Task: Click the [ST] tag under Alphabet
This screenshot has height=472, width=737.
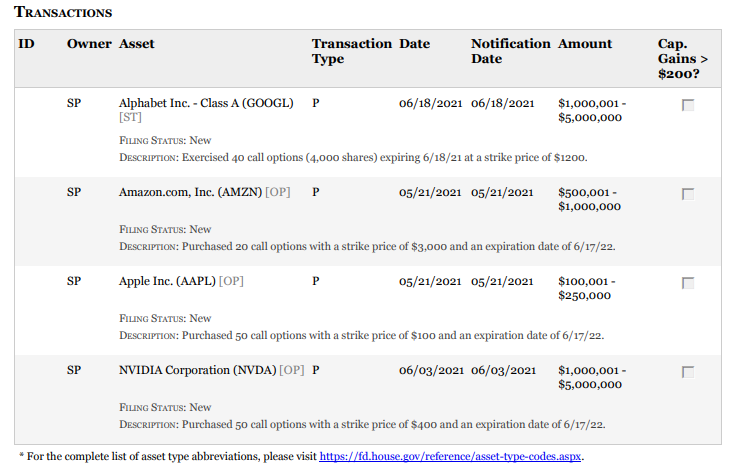Action: (x=130, y=118)
